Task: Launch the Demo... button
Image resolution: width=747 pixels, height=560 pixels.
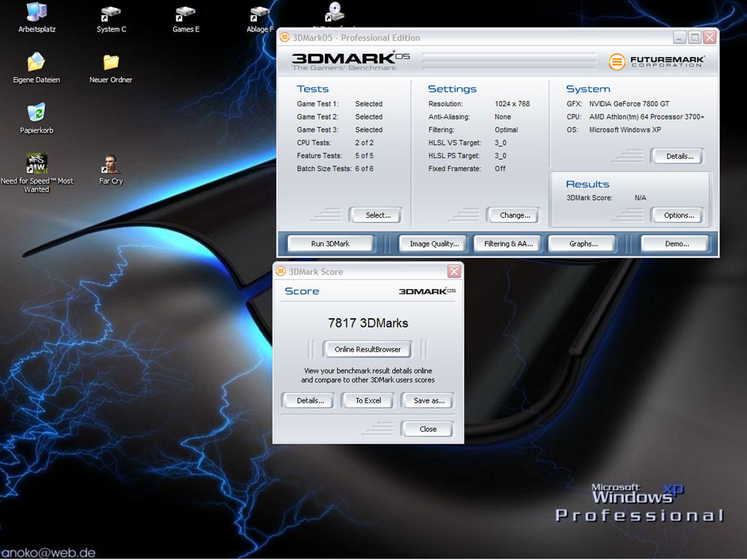Action: [x=676, y=244]
